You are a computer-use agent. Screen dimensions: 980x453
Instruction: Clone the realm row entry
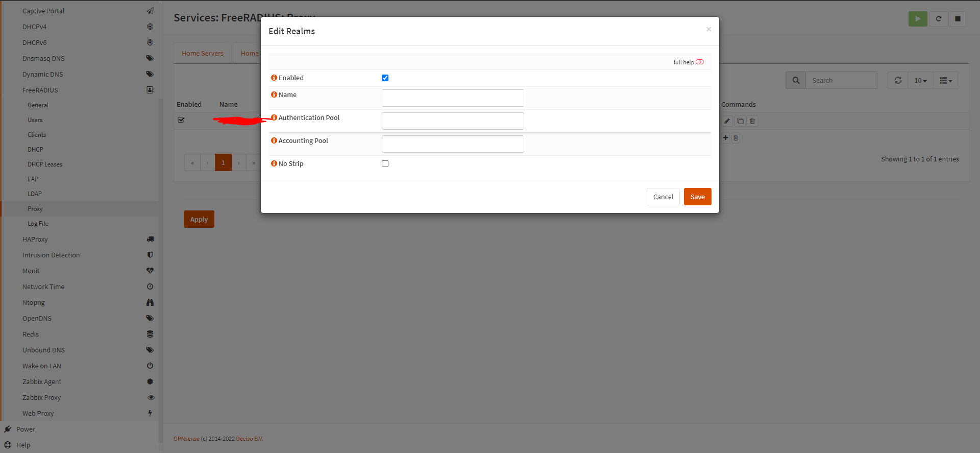[740, 121]
